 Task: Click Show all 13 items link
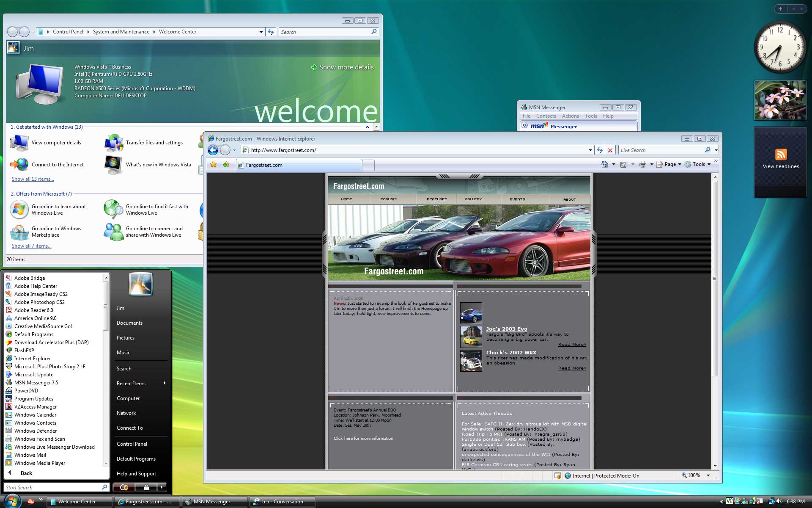click(x=33, y=179)
